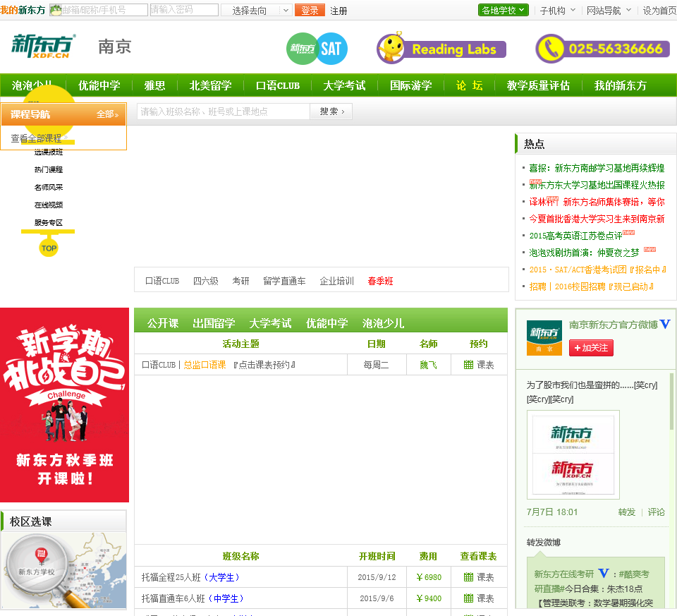Switch to 泡泡少儿 tab in course table
This screenshot has height=616, width=677.
point(383,323)
